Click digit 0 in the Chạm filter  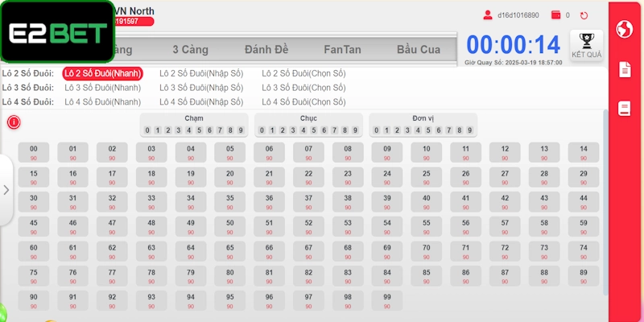(x=147, y=130)
